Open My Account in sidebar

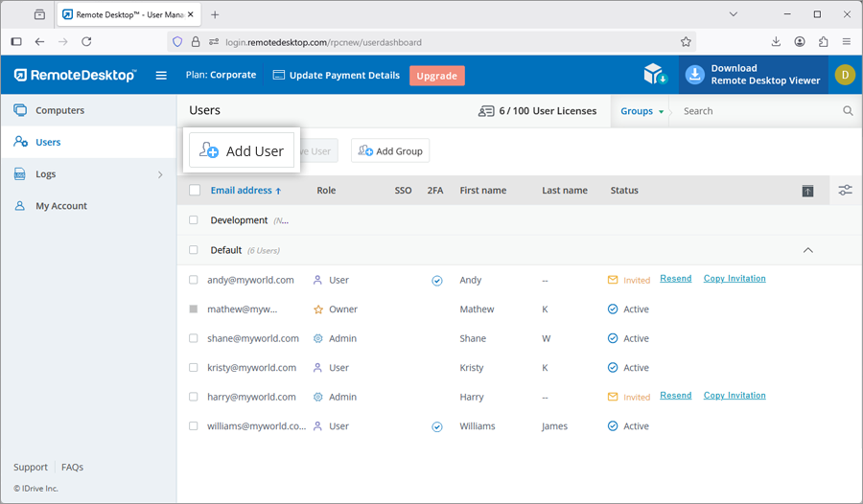point(88,206)
